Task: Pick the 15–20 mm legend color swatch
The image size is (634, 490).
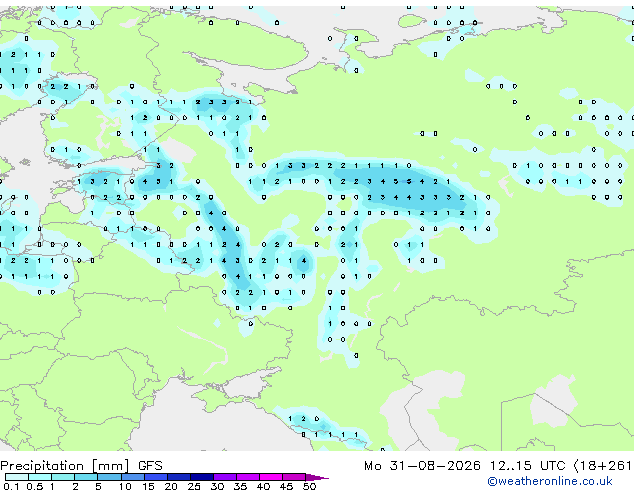Action: (156, 477)
